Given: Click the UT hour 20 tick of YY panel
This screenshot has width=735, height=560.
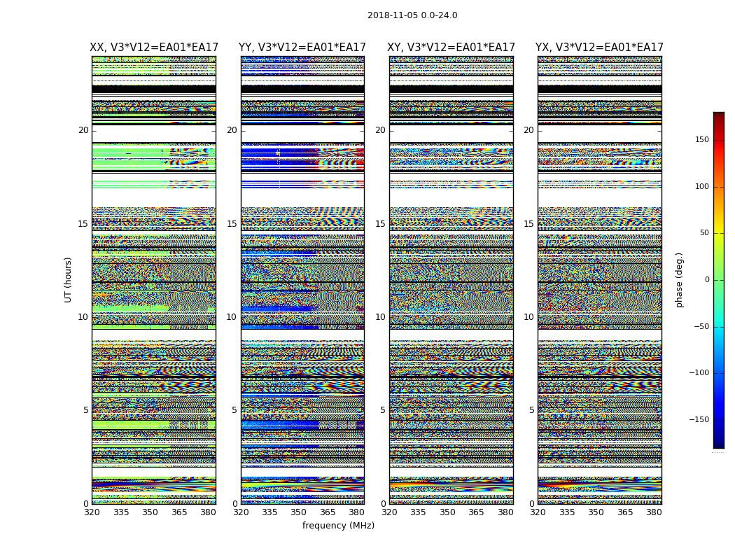Looking at the screenshot, I should (232, 130).
